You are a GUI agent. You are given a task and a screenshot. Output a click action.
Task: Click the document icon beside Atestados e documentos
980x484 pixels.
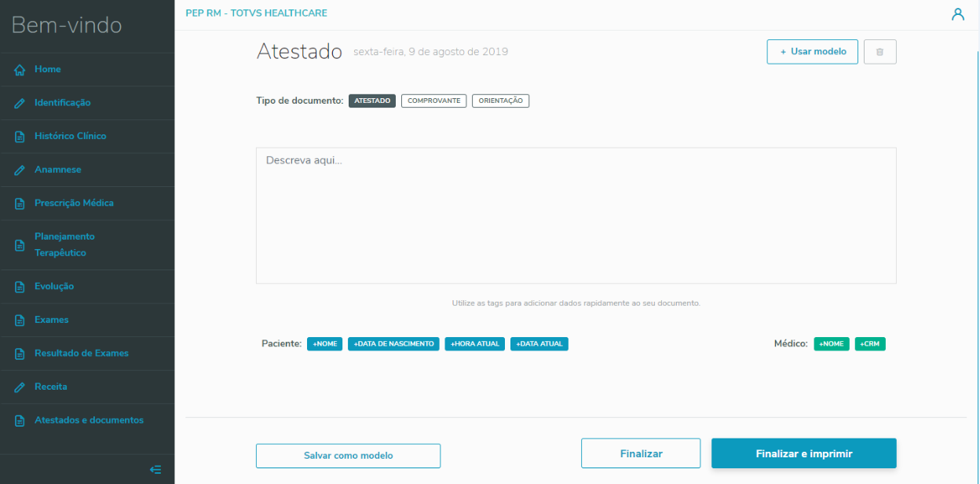click(20, 421)
